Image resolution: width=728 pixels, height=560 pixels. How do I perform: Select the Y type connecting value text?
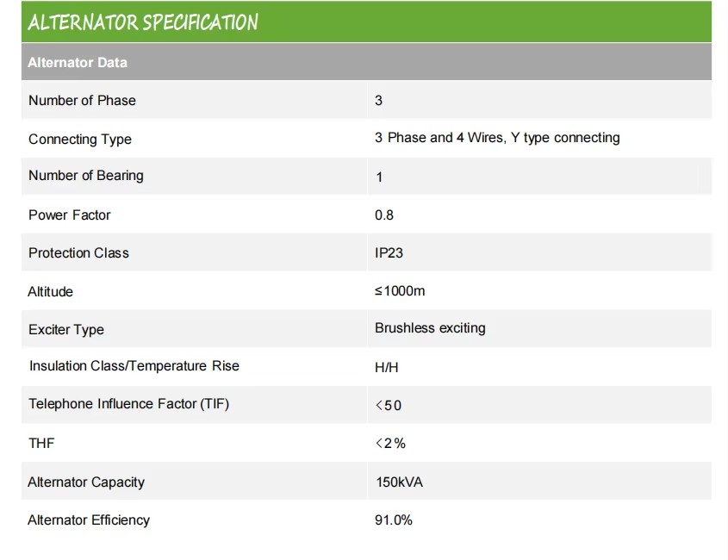coord(497,138)
